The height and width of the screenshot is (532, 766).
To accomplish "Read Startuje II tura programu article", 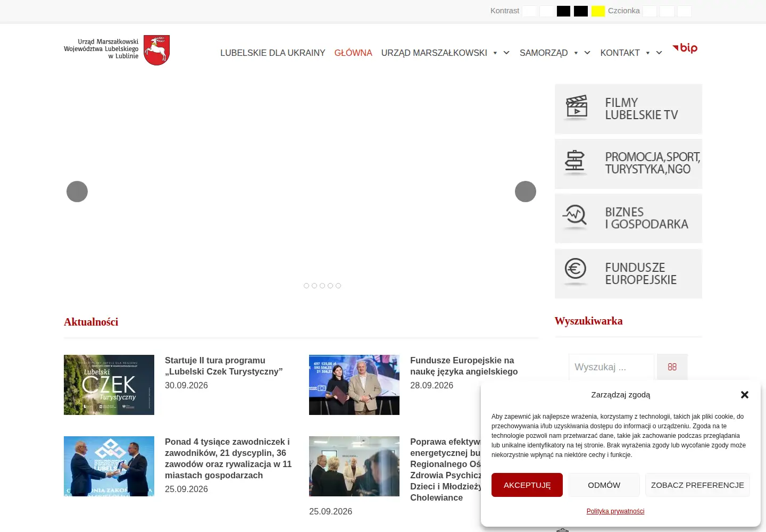I will (223, 366).
